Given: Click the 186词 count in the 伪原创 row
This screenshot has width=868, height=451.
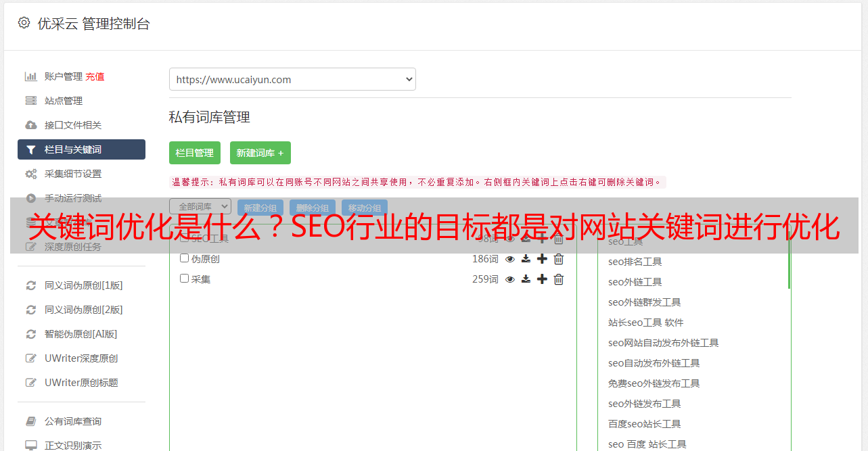Looking at the screenshot, I should 485,259.
